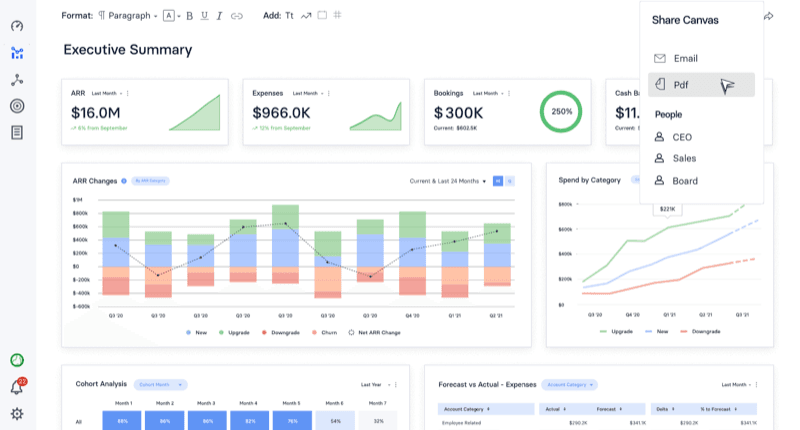Add a chart using the trend-line icon
This screenshot has width=800, height=430.
click(305, 16)
